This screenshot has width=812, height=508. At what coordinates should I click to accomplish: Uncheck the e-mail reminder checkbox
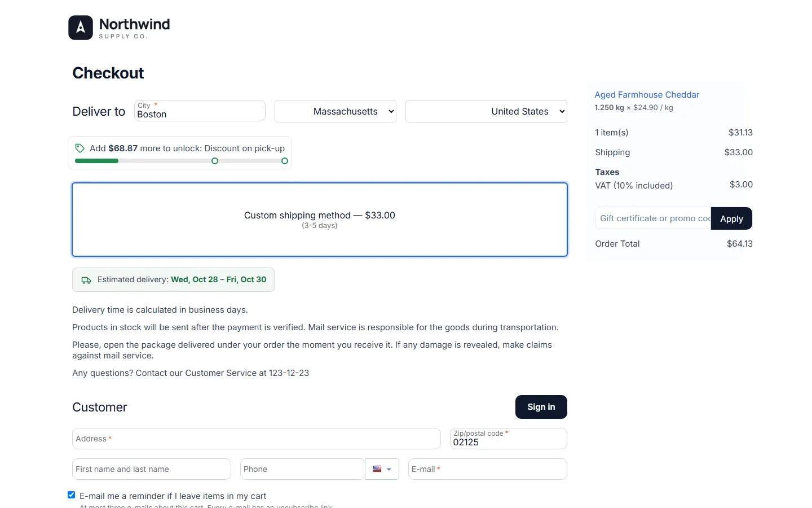72,495
